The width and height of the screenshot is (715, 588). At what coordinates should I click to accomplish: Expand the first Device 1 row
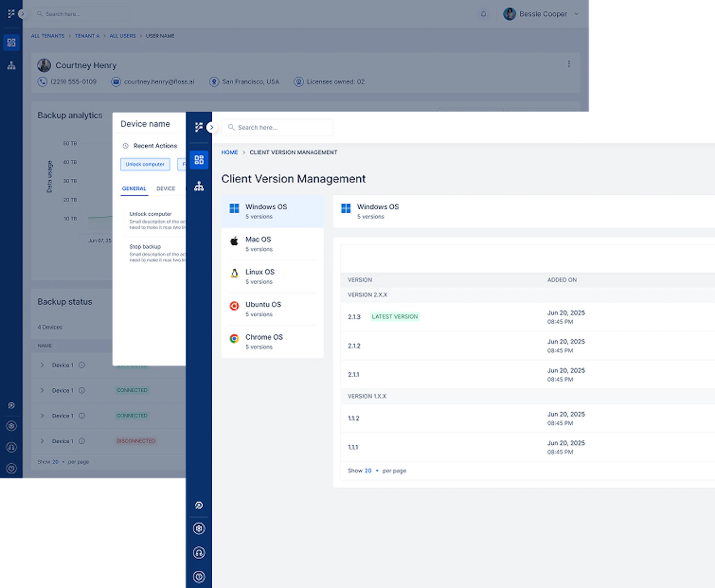coord(42,365)
